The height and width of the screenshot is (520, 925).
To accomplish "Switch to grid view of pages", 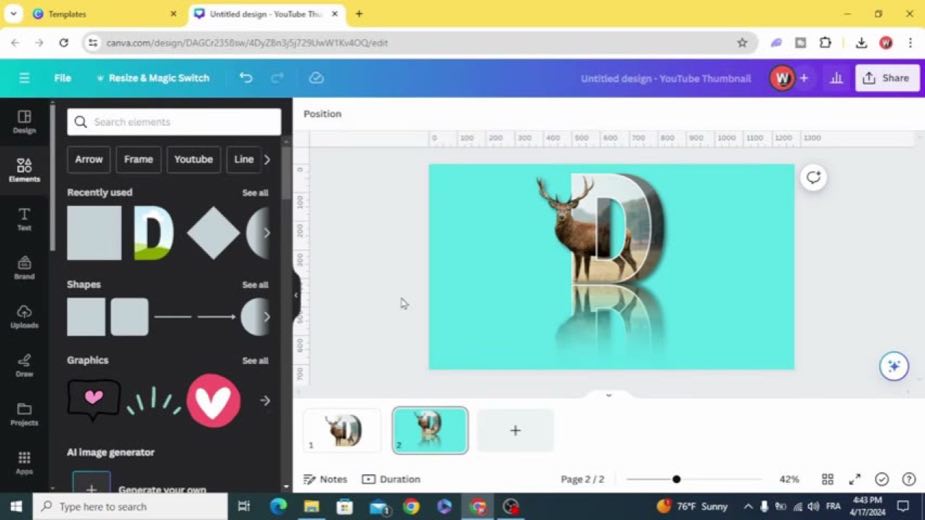I will pyautogui.click(x=828, y=479).
